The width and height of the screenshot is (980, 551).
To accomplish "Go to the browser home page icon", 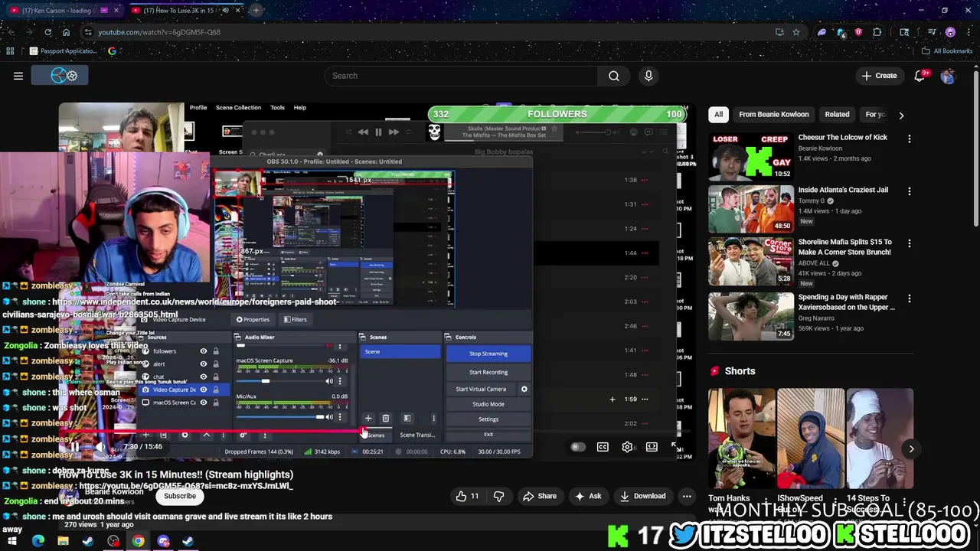I will [66, 32].
